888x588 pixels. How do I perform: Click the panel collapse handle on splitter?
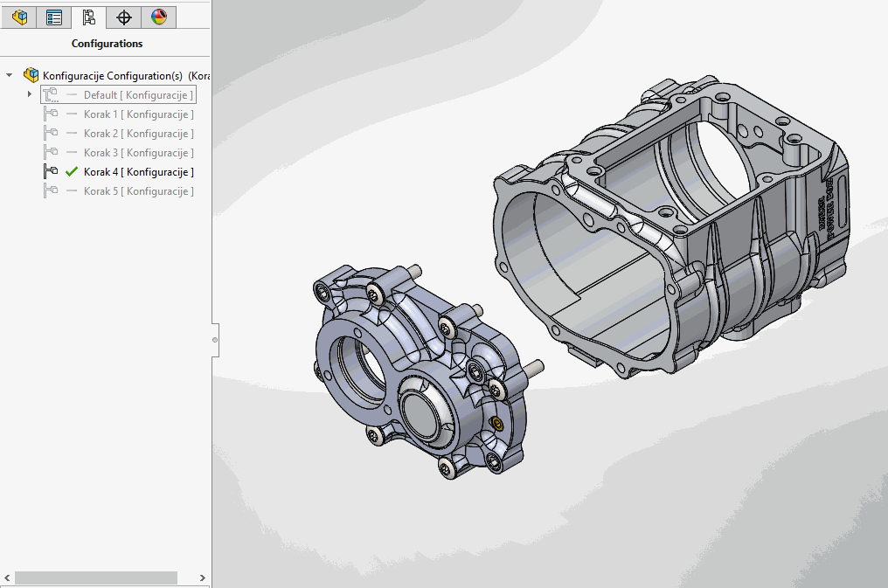215,338
